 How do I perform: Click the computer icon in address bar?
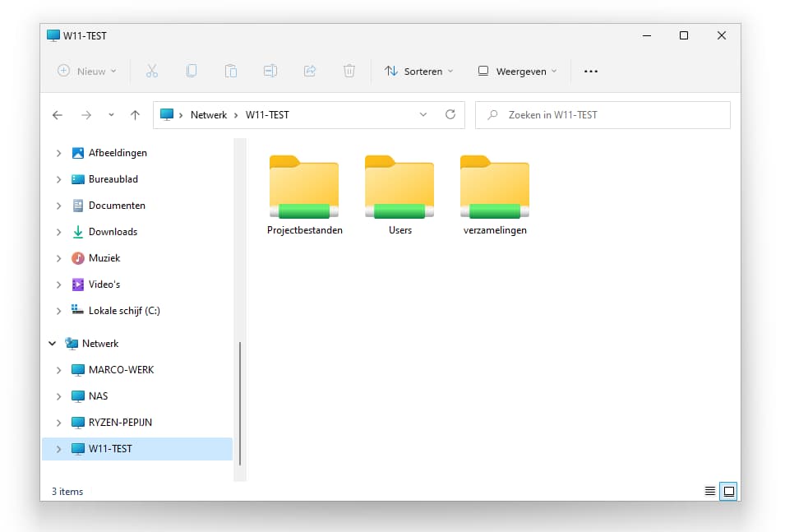click(x=167, y=115)
